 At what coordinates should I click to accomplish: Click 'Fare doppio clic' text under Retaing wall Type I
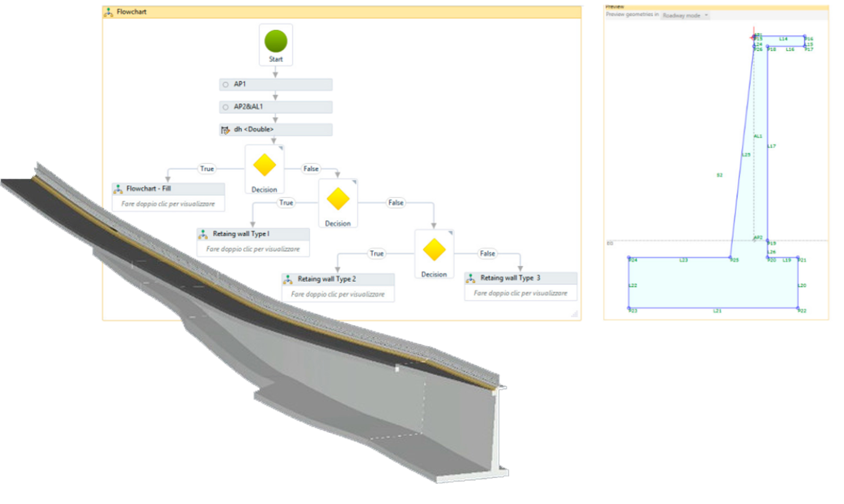[x=253, y=249]
